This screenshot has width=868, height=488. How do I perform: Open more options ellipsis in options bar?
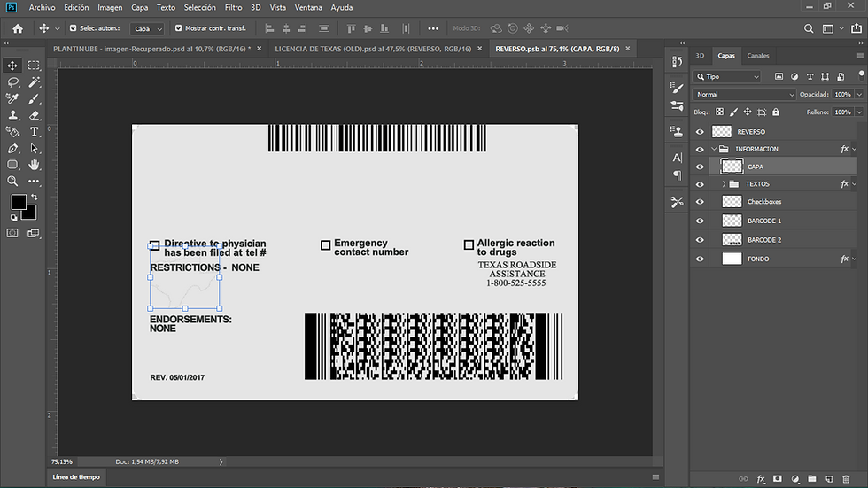tap(433, 28)
